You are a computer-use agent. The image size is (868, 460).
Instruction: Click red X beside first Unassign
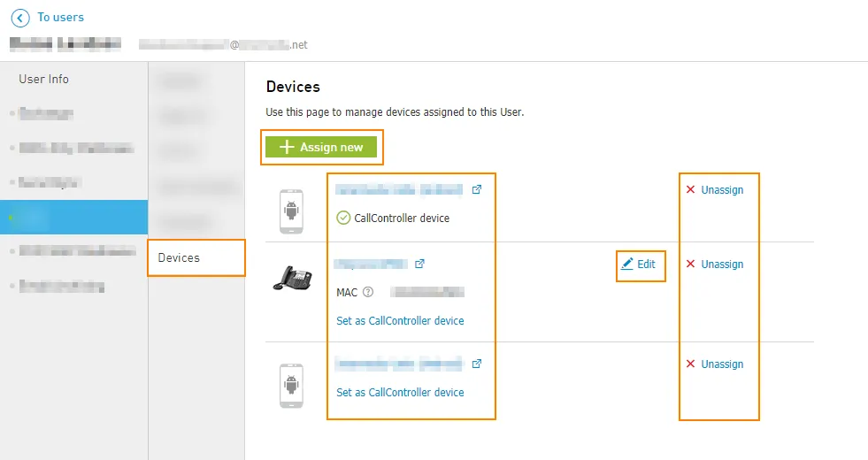point(690,189)
